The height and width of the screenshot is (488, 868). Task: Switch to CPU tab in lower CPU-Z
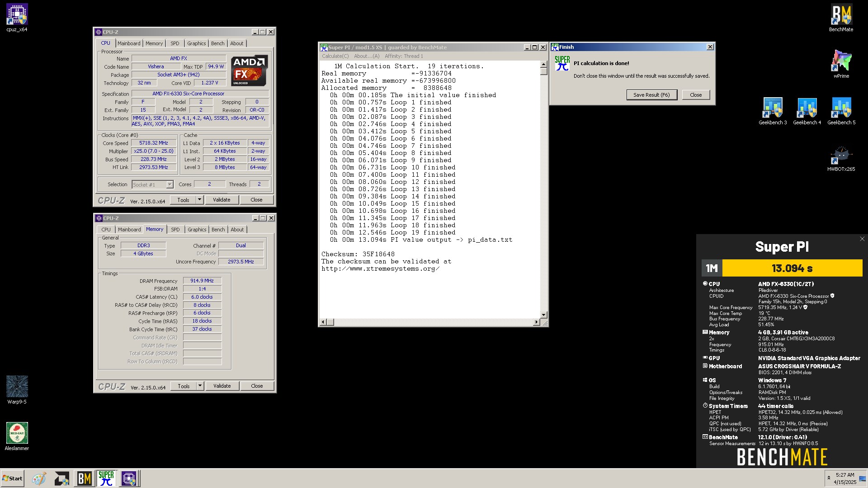(106, 230)
